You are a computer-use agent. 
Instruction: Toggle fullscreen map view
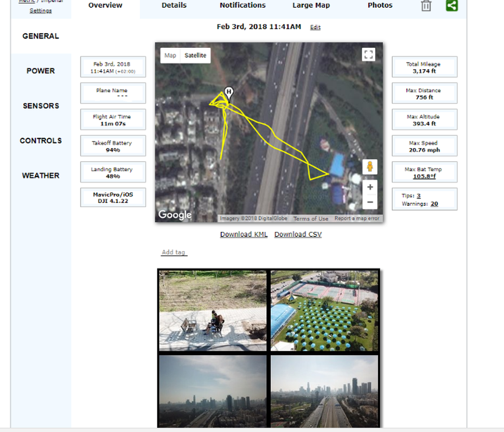pos(368,55)
